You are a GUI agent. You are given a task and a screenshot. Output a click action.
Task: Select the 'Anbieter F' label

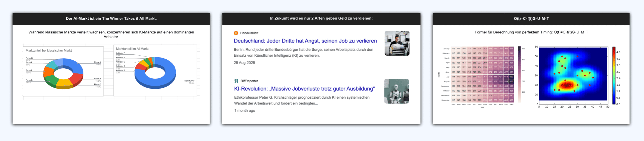click(x=120, y=53)
